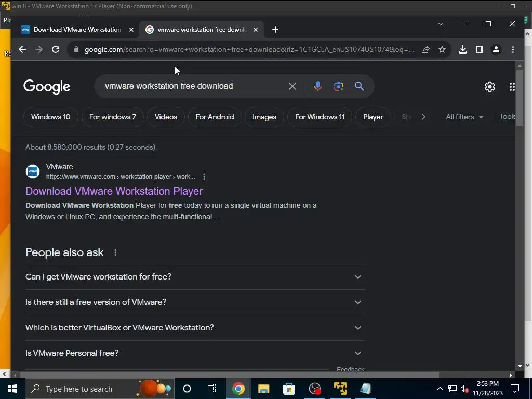Viewport: 532px width, 399px height.
Task: Open Task View in taskbar
Action: (212, 389)
